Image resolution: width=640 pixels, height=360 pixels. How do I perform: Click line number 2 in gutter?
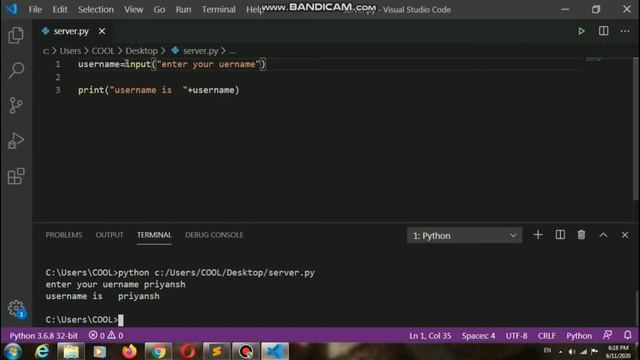(x=58, y=77)
